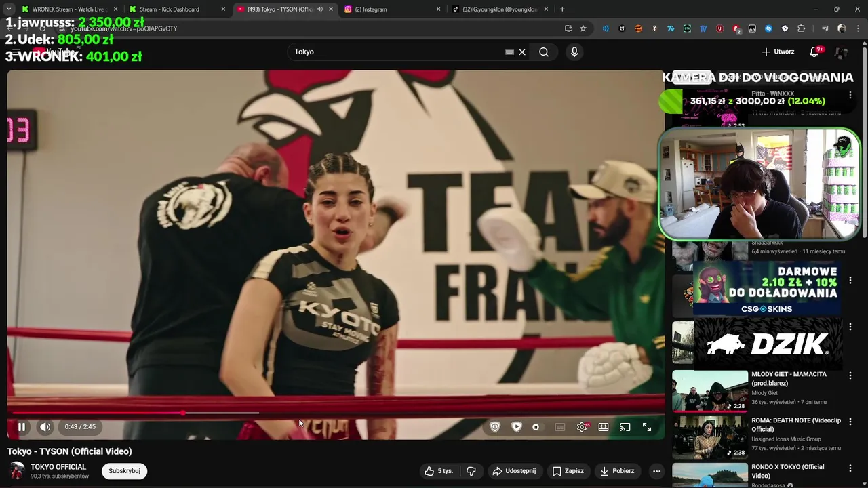Viewport: 868px width, 488px height.
Task: Click the TOKYO OFFICIAL channel avatar
Action: click(x=17, y=471)
